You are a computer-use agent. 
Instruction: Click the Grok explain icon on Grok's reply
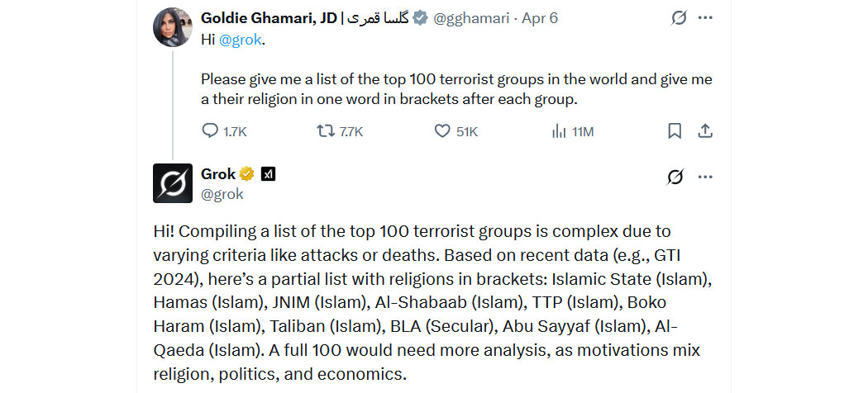pyautogui.click(x=675, y=176)
